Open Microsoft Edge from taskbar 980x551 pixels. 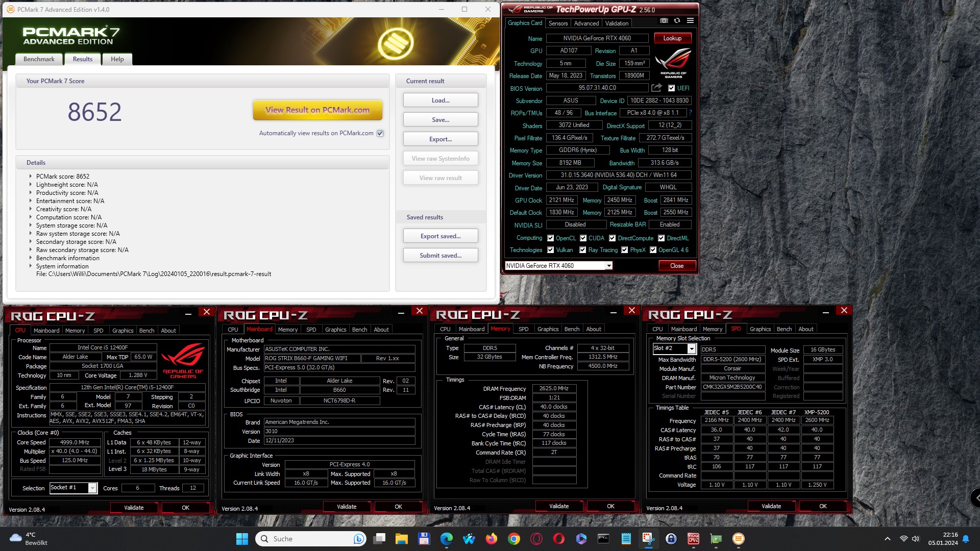447,539
